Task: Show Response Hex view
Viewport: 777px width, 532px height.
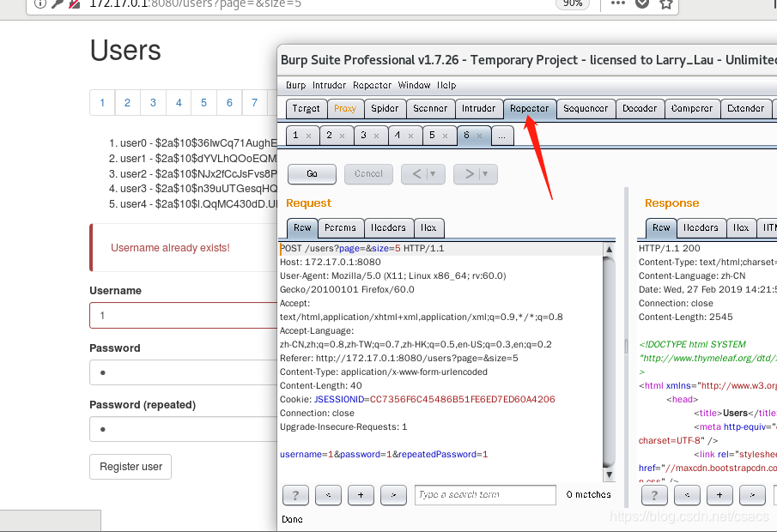Action: tap(741, 228)
